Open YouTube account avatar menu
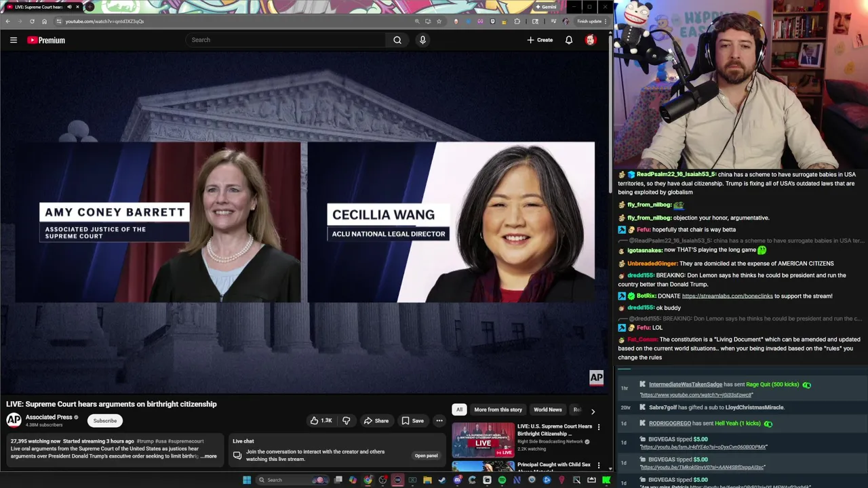868x488 pixels. (x=591, y=40)
